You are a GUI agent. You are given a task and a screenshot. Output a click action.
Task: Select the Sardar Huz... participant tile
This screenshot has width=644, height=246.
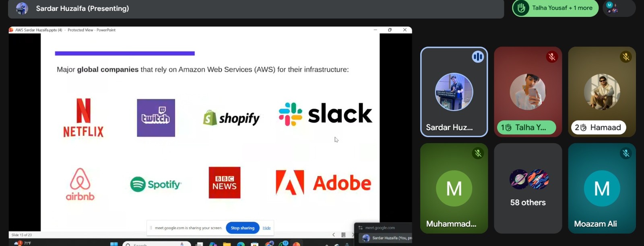[x=454, y=92]
